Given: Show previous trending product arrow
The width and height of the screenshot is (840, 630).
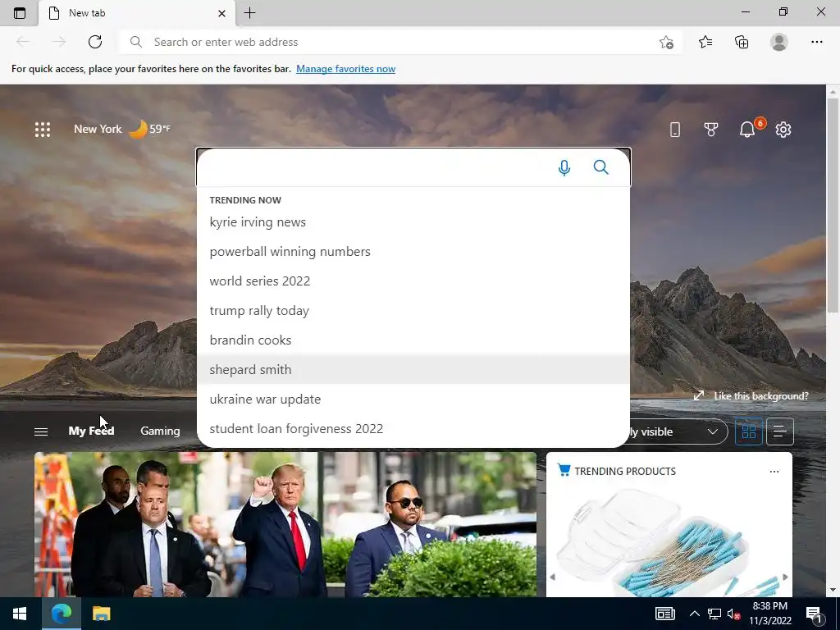Looking at the screenshot, I should 553,577.
